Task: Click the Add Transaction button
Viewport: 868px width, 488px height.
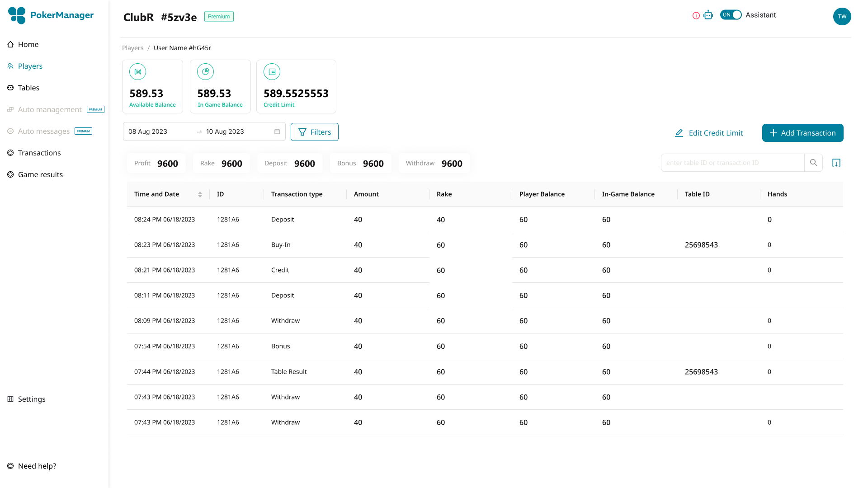Action: [802, 133]
